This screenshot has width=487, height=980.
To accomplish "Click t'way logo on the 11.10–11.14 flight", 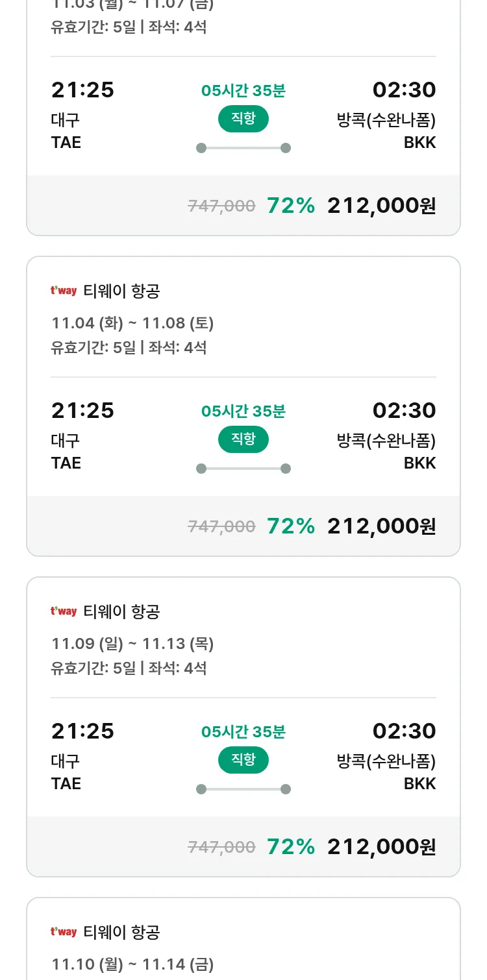I will point(64,932).
